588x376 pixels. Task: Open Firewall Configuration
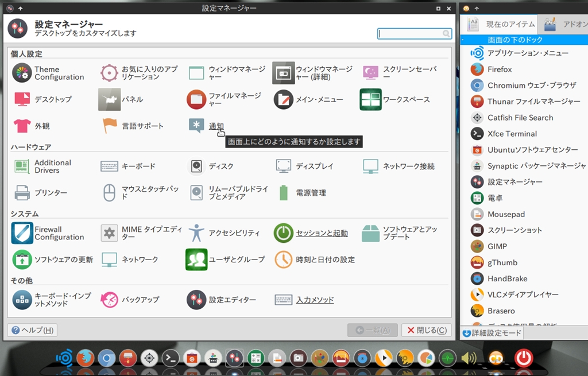(x=48, y=233)
